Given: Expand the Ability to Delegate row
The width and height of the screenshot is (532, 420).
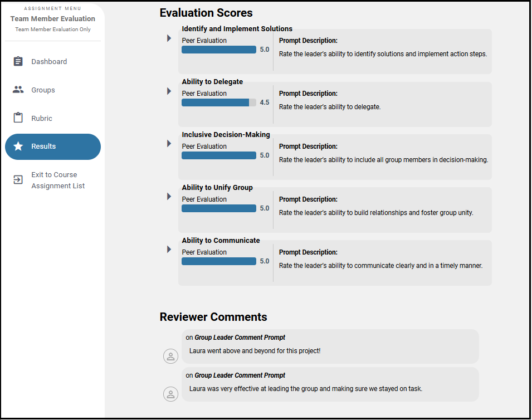Looking at the screenshot, I should click(x=169, y=91).
